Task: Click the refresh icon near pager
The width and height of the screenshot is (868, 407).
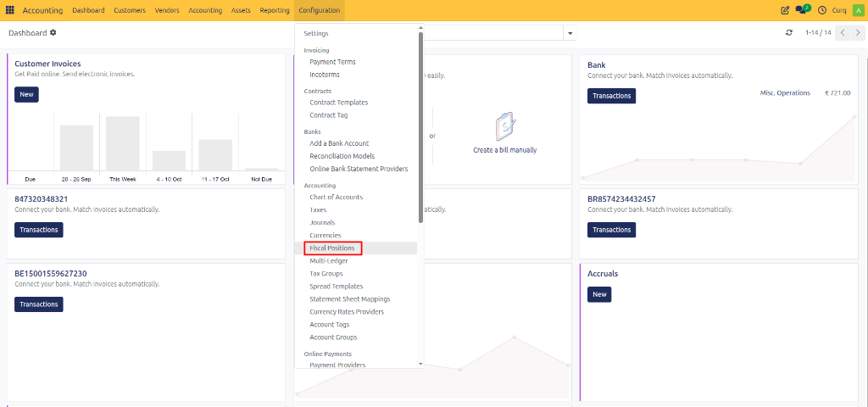Action: pos(789,33)
